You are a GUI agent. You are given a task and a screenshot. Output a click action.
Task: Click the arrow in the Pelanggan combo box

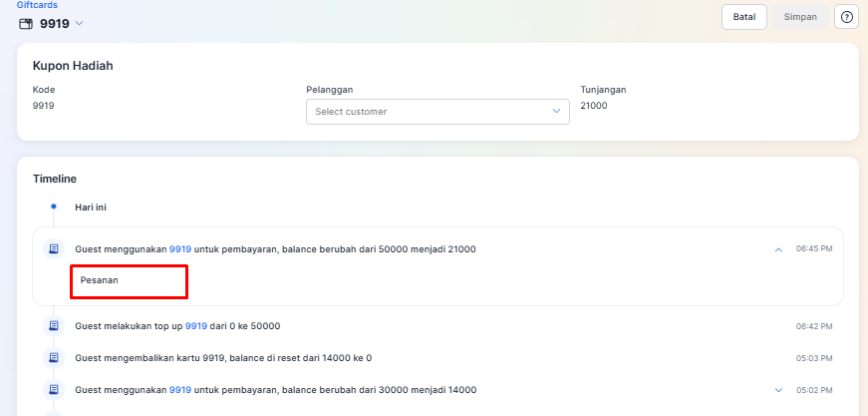557,112
